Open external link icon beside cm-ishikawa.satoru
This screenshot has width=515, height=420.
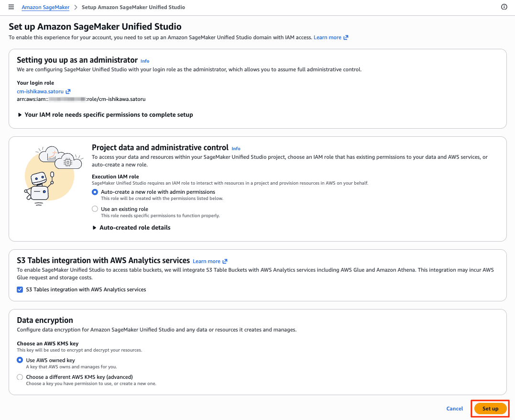coord(68,91)
